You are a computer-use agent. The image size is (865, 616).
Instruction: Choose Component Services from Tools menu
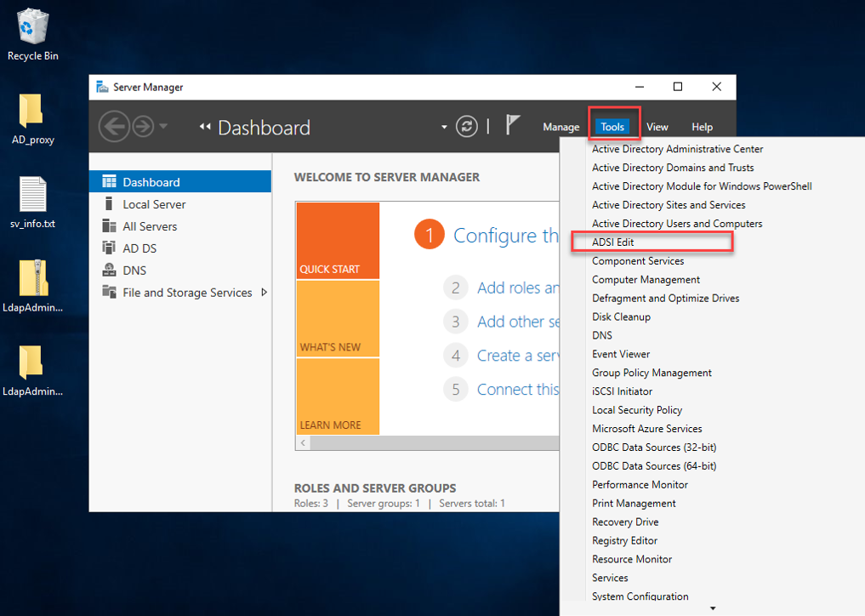pyautogui.click(x=638, y=261)
